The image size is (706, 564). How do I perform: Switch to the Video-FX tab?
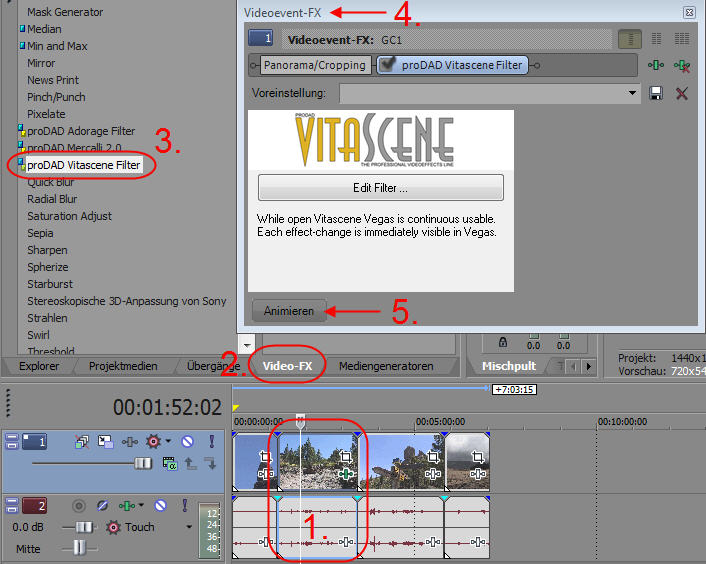(287, 366)
